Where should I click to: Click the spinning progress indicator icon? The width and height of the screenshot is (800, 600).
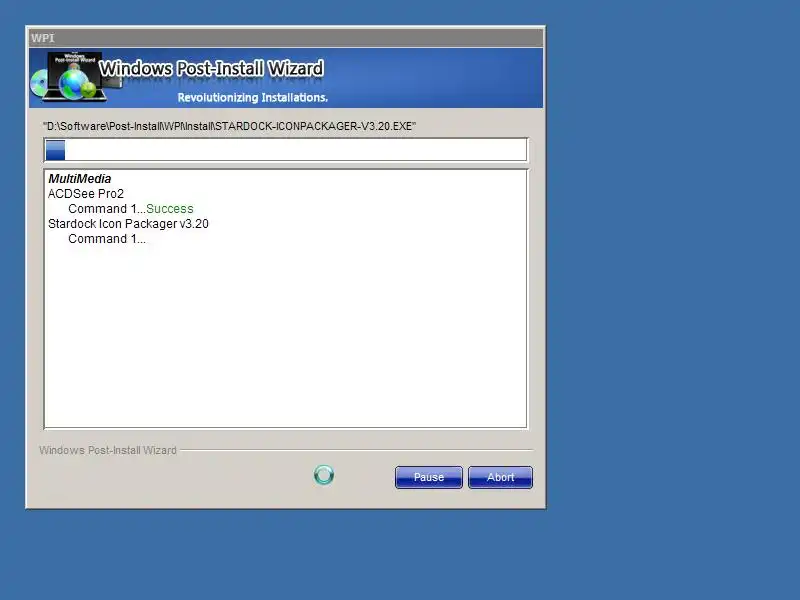[x=324, y=475]
